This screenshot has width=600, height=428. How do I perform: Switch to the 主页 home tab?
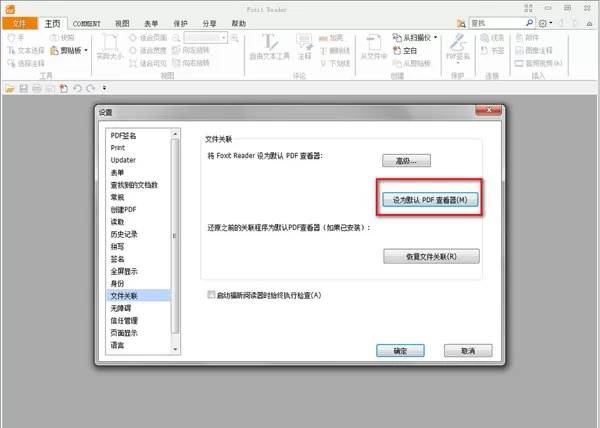point(52,24)
